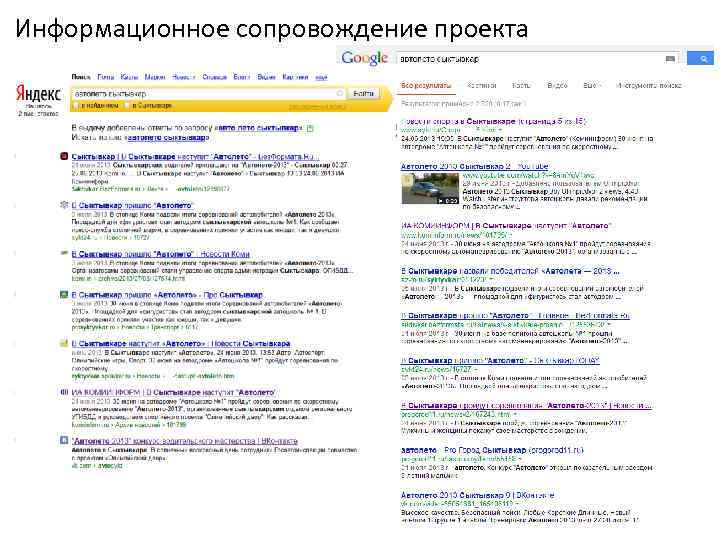This screenshot has height=540, width=720.
Task: Click the clear icon inside Yandex search field
Action: pos(340,94)
